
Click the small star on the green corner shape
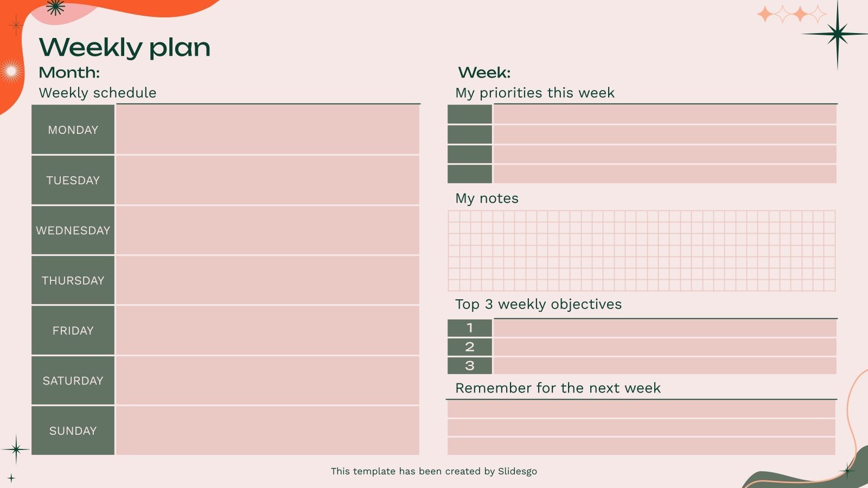[847, 471]
